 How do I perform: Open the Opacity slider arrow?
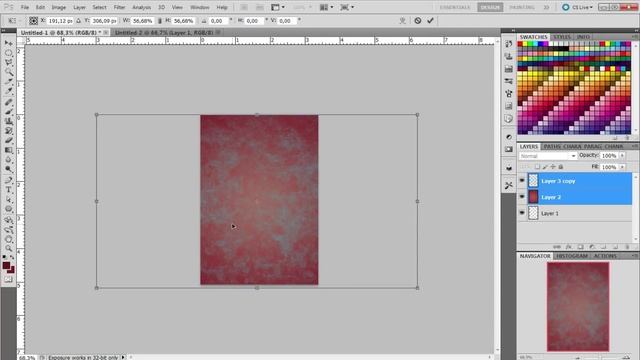[622, 156]
